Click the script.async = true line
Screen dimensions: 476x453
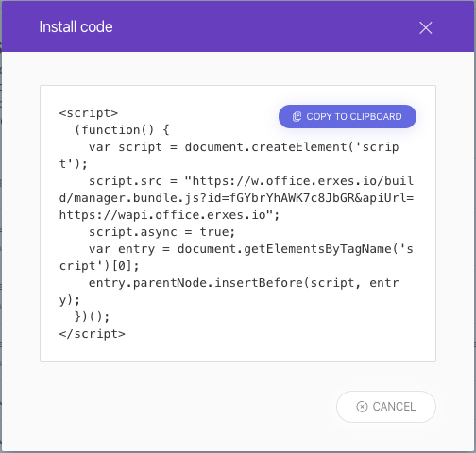[161, 232]
